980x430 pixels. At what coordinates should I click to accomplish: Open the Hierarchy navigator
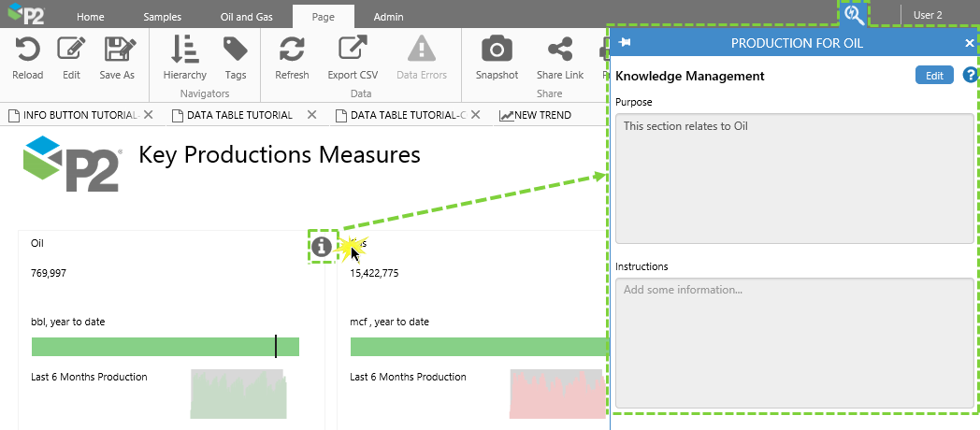click(x=184, y=50)
